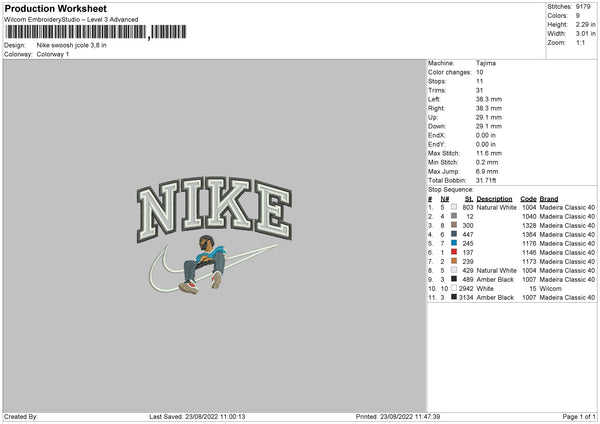Select the Trims value 31
Screen dimensions: 600x424
click(x=479, y=90)
